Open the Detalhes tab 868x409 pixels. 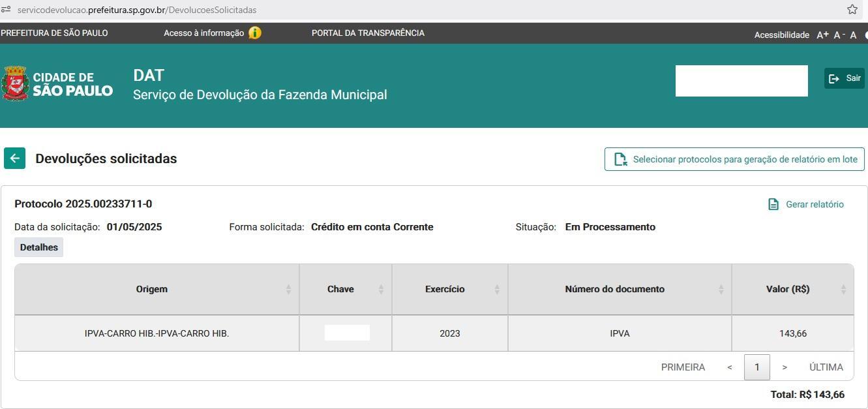coord(39,247)
